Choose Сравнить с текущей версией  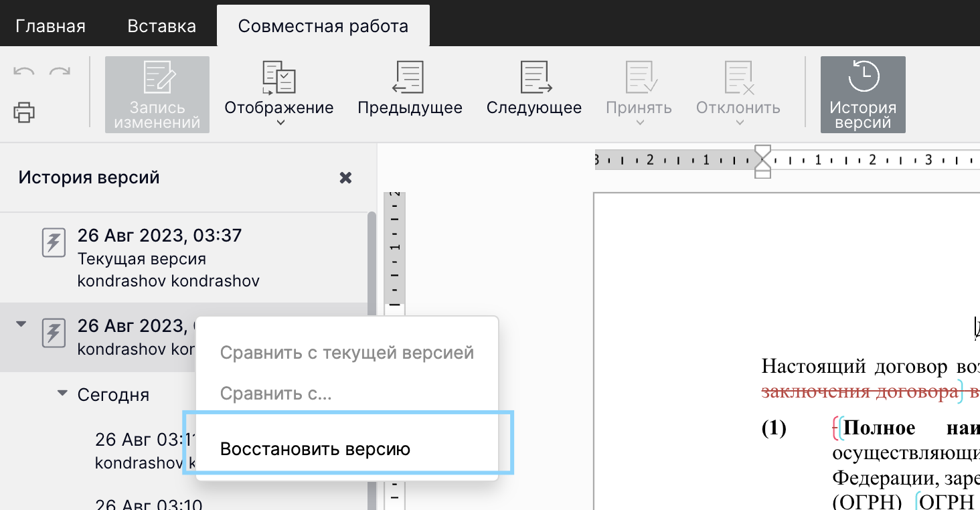347,353
